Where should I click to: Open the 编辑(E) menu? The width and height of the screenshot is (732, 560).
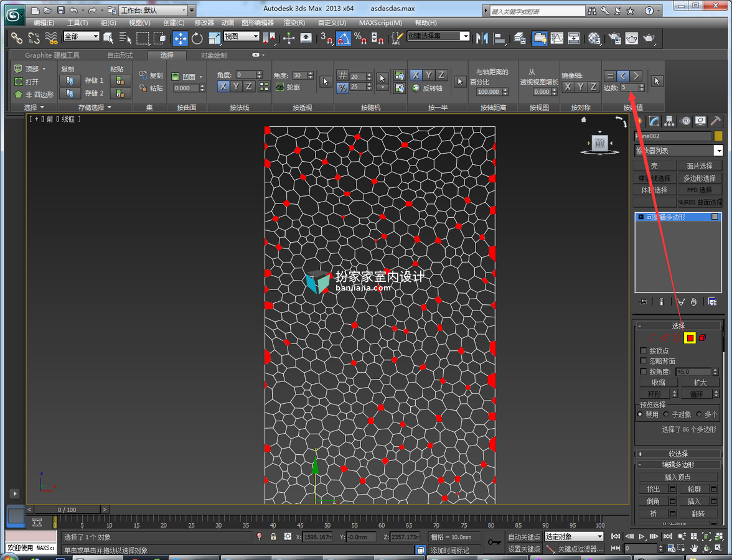click(x=44, y=22)
